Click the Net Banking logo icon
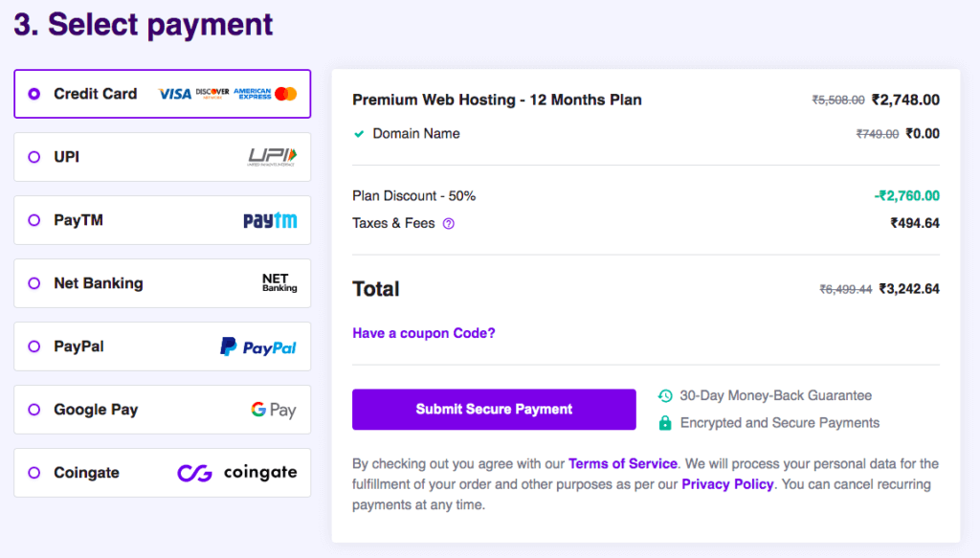 [279, 283]
